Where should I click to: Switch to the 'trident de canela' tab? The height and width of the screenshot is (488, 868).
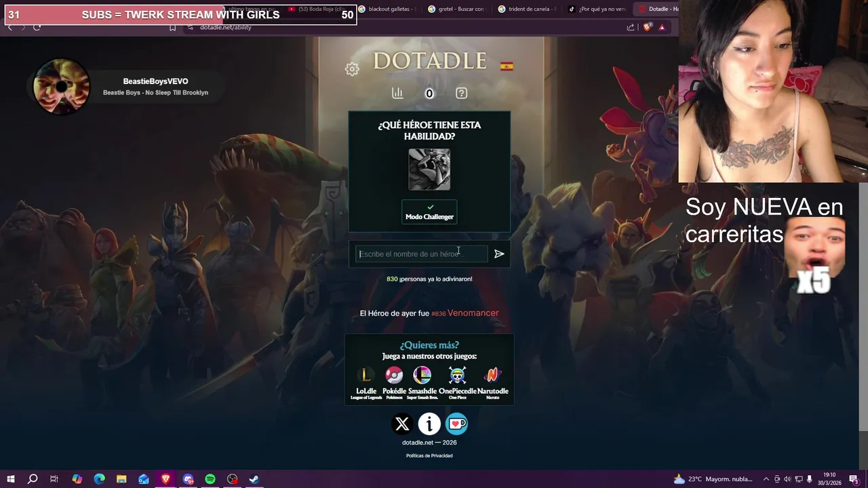[529, 9]
